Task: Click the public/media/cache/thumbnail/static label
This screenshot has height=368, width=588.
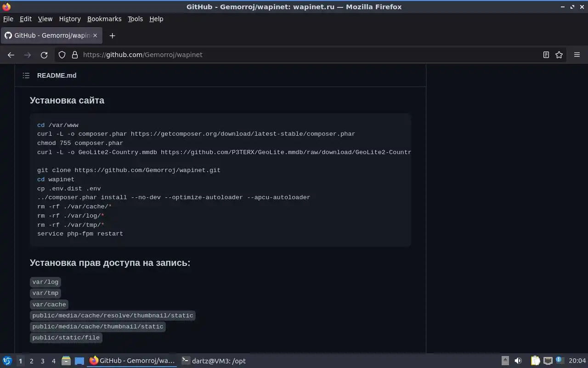Action: click(98, 327)
